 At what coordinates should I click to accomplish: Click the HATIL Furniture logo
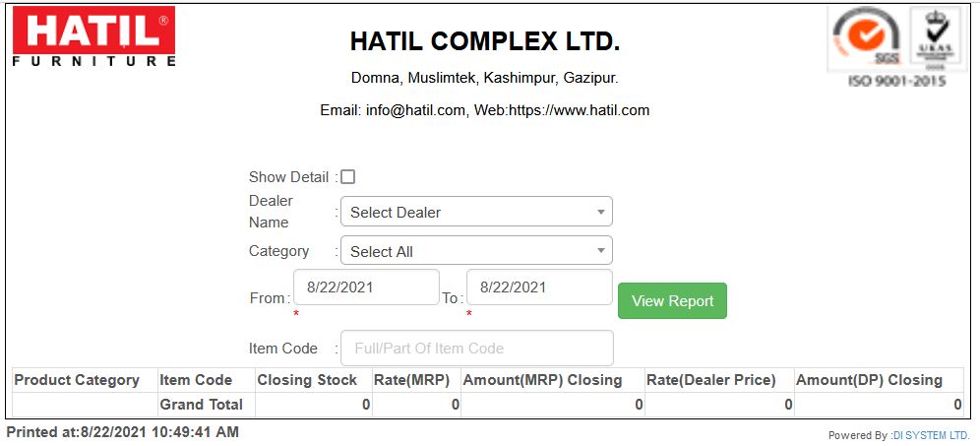[x=93, y=36]
